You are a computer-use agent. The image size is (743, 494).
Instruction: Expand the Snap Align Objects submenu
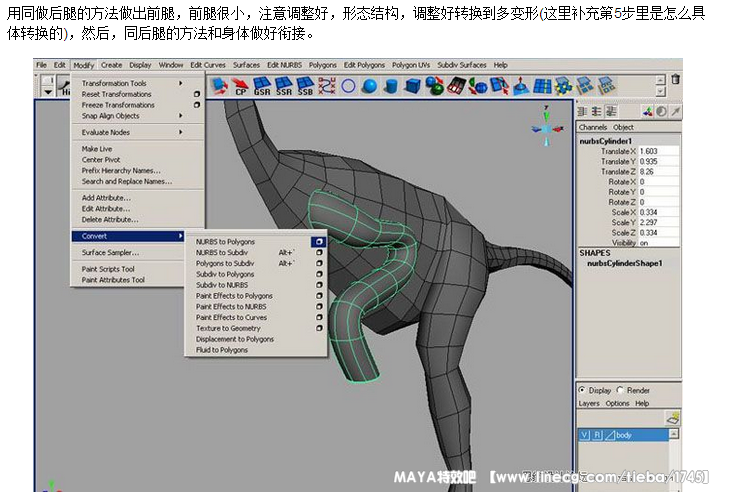pyautogui.click(x=181, y=116)
